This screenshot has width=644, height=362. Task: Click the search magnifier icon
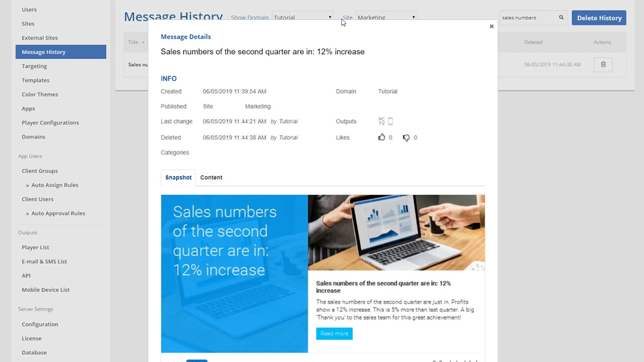[x=561, y=18]
